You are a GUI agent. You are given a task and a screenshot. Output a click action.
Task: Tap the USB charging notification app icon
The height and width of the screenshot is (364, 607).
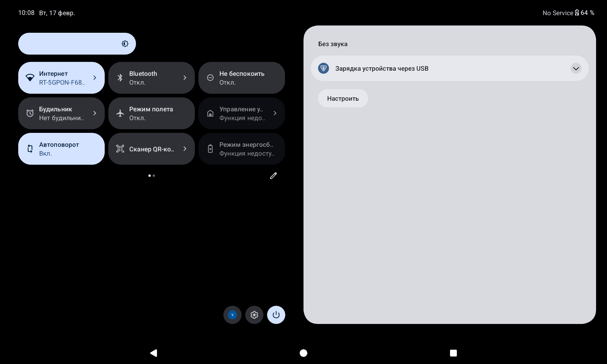click(x=324, y=68)
